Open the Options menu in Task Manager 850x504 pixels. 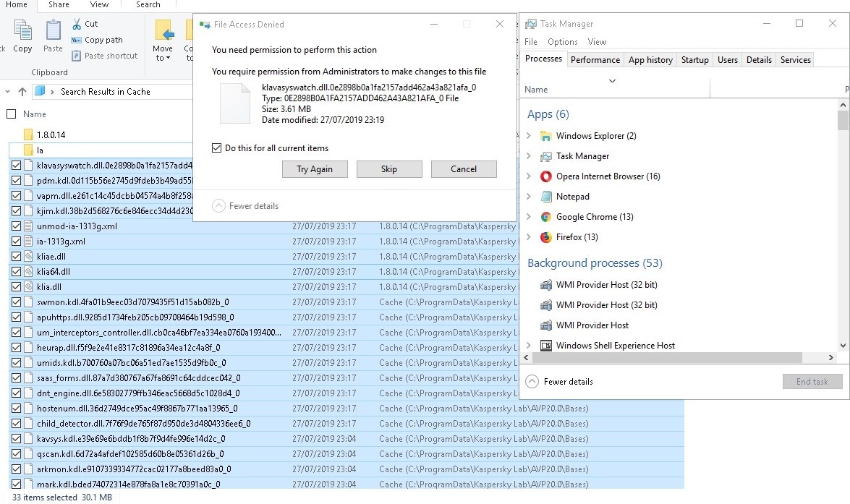(x=562, y=42)
